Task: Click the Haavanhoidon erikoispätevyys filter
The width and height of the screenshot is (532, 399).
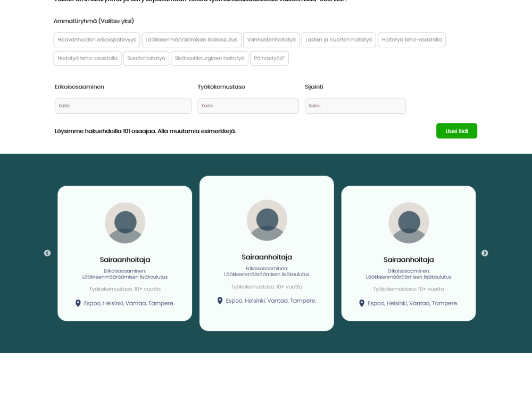Action: (96, 39)
